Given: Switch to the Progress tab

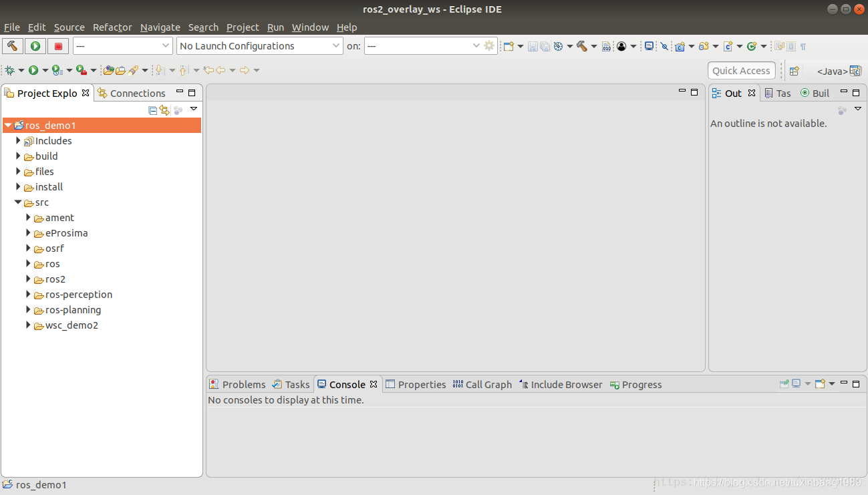Looking at the screenshot, I should click(x=635, y=385).
